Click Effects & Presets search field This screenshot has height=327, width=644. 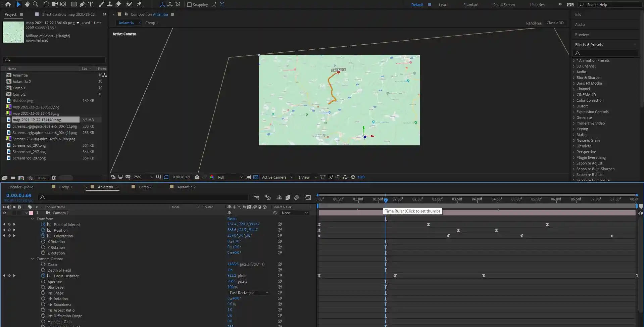[605, 53]
